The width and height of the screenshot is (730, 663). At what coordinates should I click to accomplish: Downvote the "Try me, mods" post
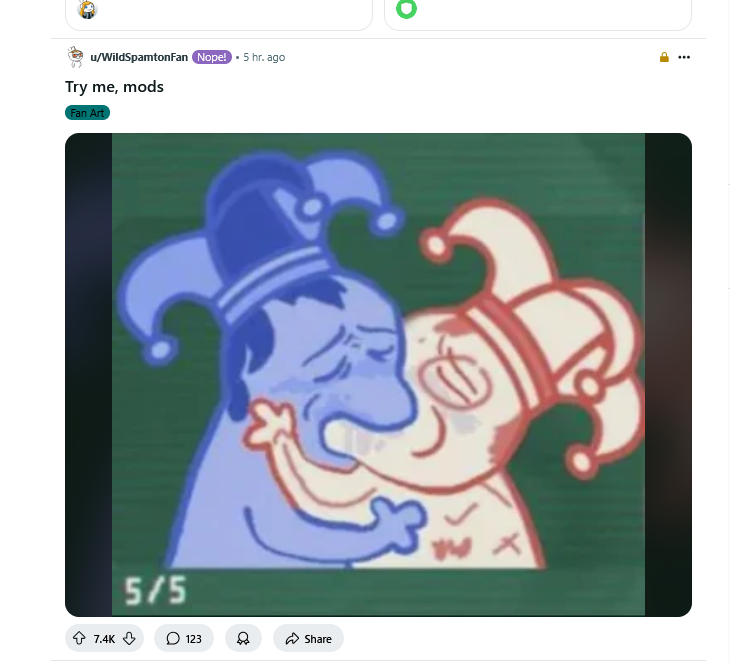[x=129, y=638]
